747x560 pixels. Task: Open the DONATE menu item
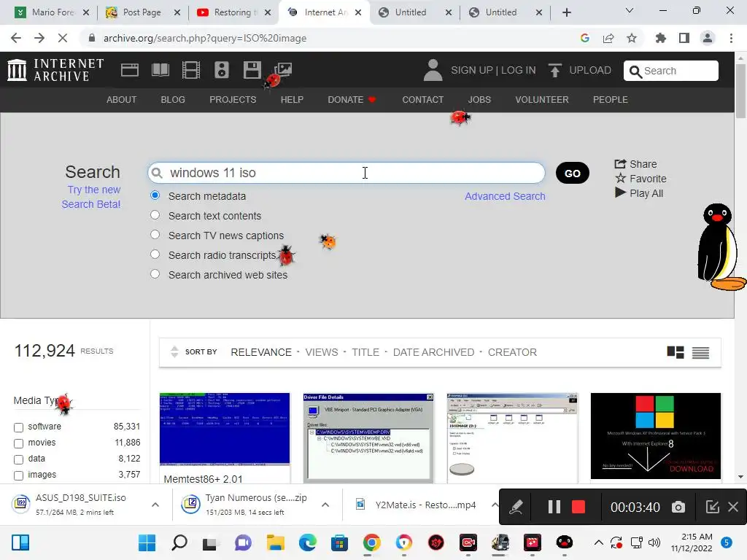click(x=352, y=99)
